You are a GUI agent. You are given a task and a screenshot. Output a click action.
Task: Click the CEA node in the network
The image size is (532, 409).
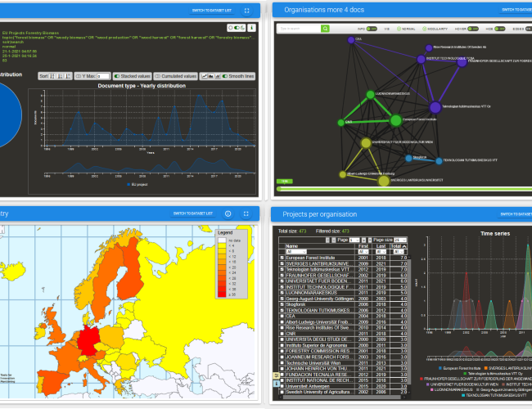pos(351,40)
